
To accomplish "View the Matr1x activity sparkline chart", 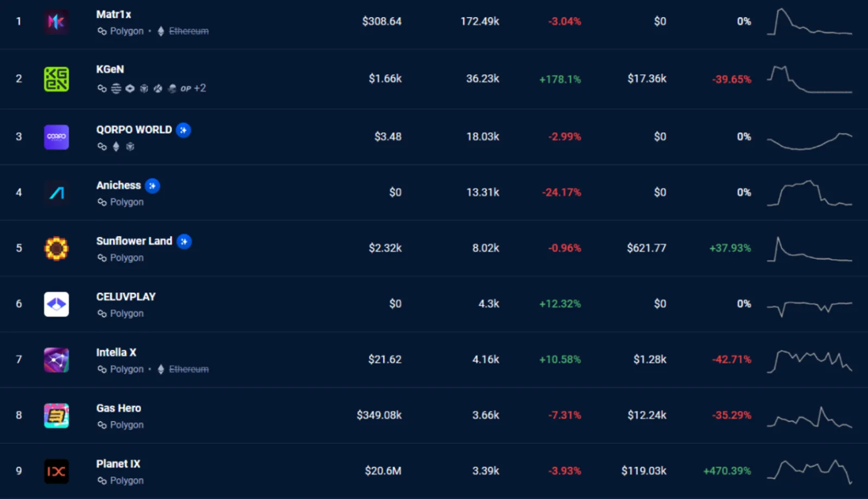I will click(809, 22).
